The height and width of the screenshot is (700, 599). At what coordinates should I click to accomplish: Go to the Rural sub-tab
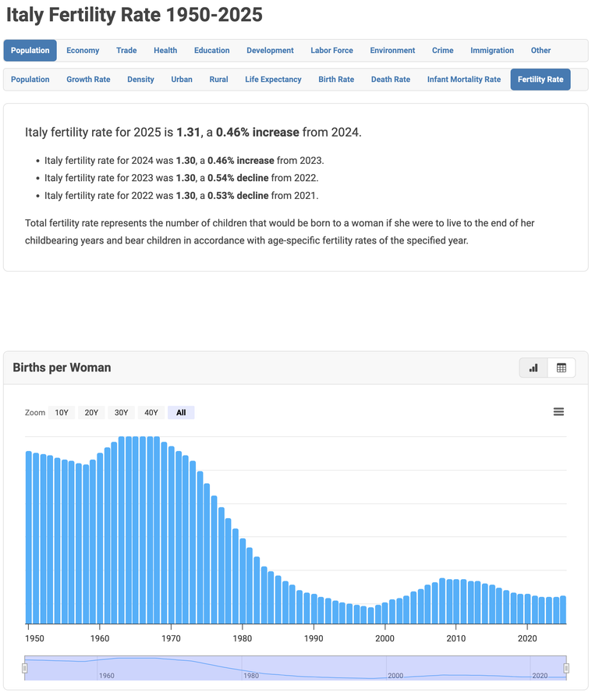(x=221, y=80)
